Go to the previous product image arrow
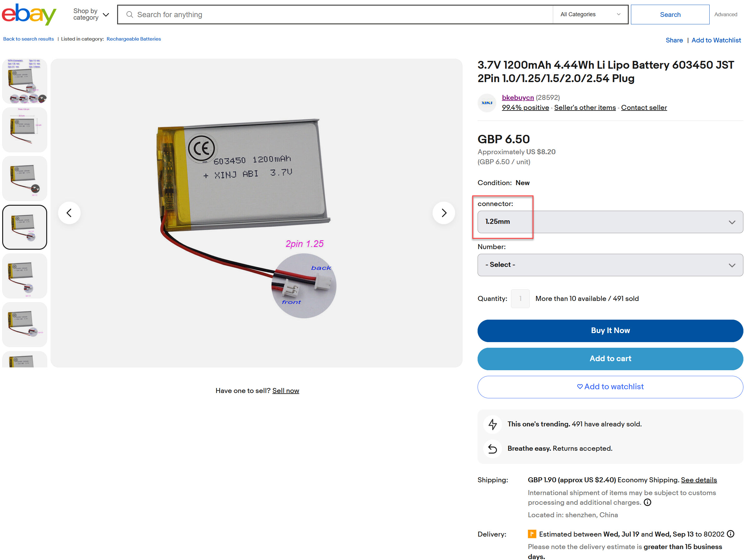This screenshot has width=744, height=560. tap(69, 213)
